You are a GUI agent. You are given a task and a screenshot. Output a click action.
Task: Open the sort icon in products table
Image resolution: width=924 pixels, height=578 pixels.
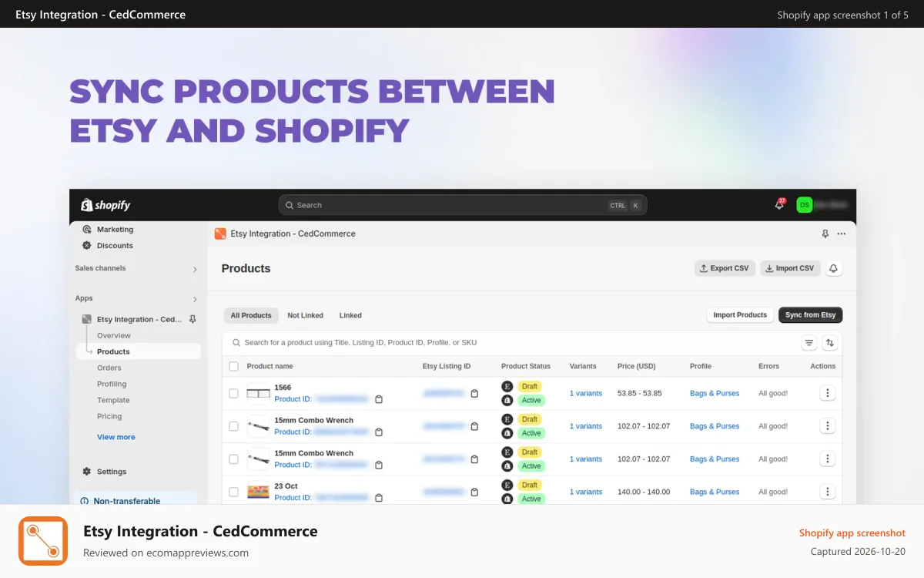tap(830, 343)
